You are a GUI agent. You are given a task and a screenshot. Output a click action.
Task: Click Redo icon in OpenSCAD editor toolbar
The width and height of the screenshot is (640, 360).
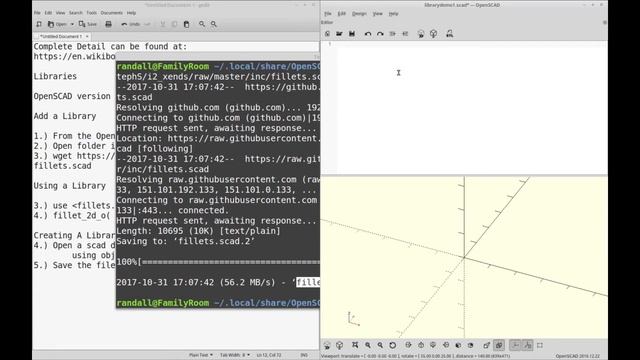380,34
